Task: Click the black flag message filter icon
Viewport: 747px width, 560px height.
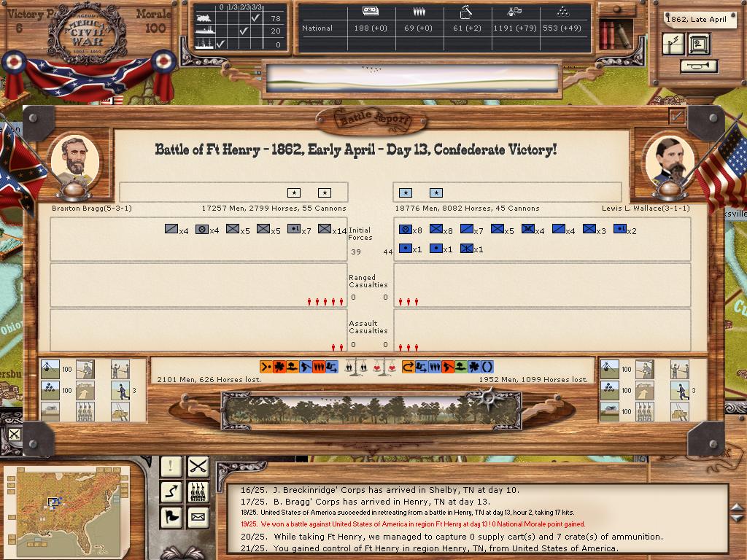Action: (171, 517)
